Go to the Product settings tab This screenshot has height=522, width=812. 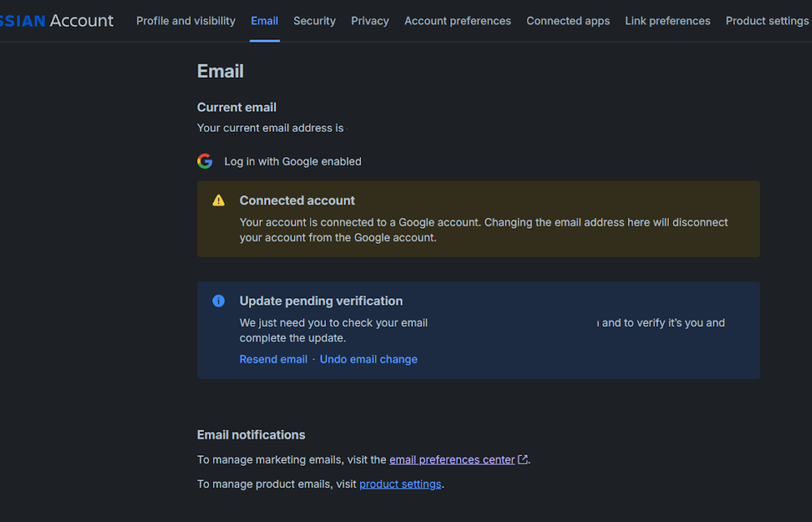click(767, 20)
